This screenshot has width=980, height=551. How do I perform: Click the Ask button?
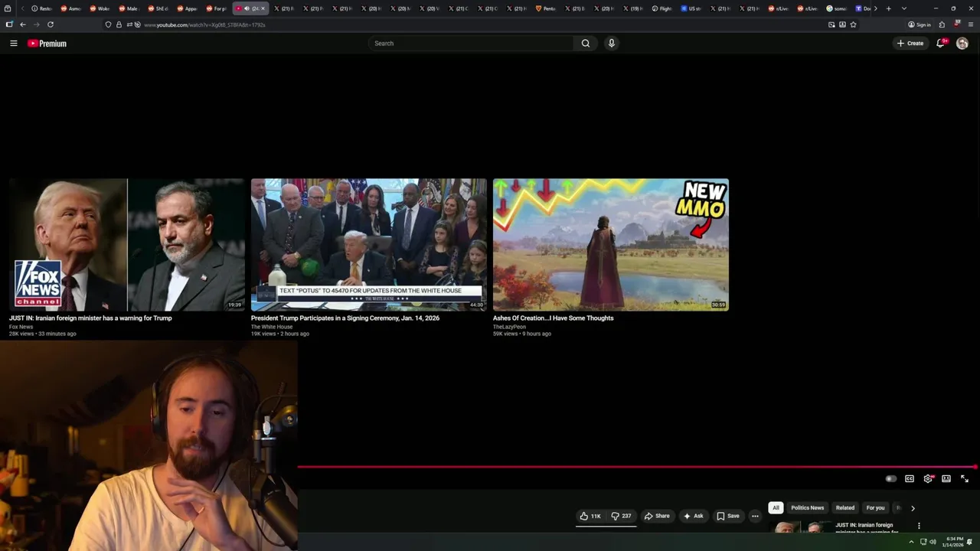(x=693, y=516)
